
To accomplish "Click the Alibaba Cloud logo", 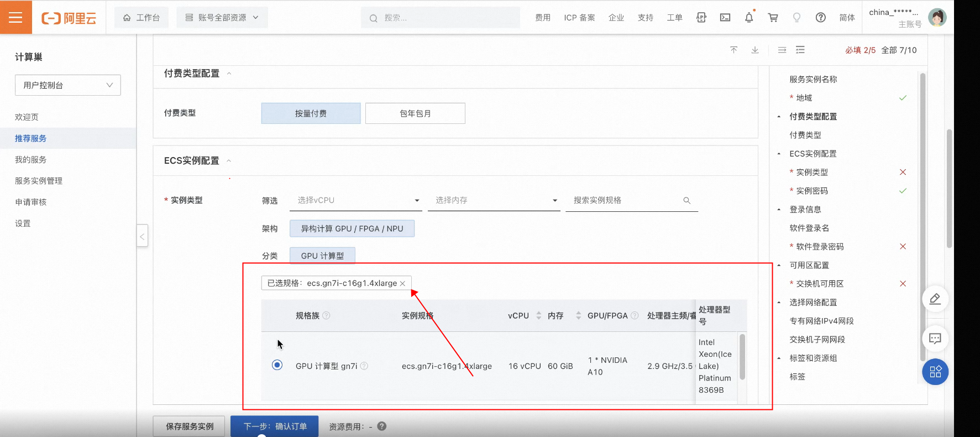I will (69, 18).
